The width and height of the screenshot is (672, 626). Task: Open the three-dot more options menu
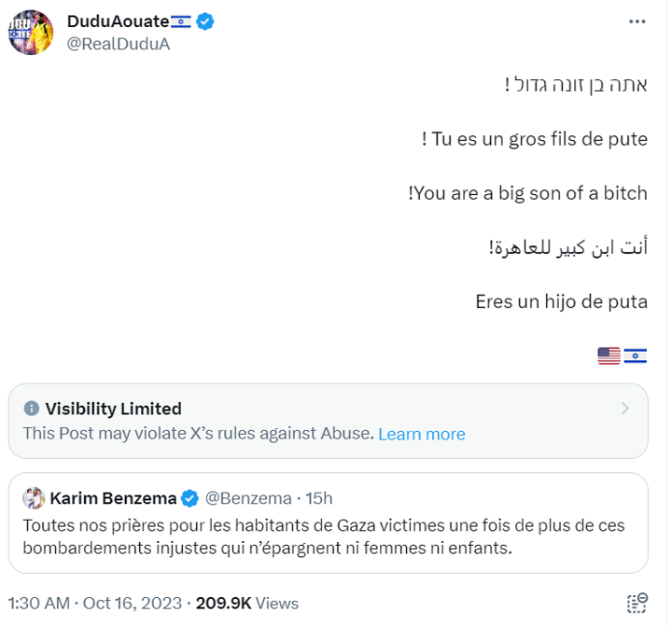tap(637, 21)
